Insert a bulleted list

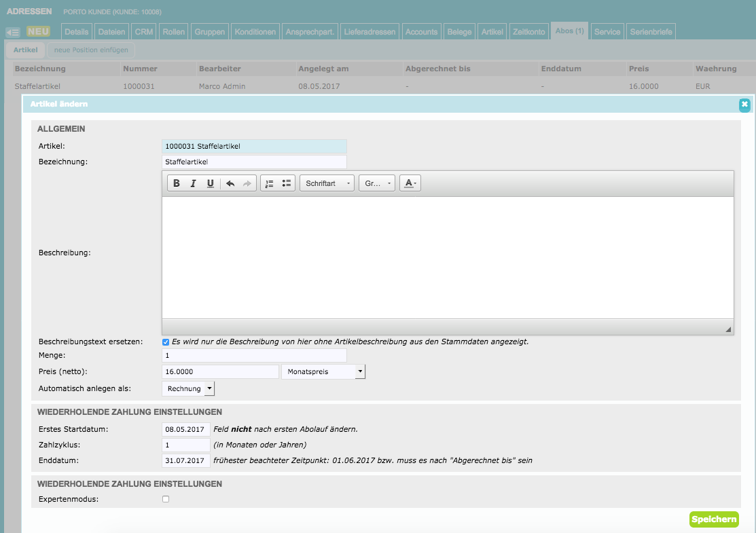[286, 183]
